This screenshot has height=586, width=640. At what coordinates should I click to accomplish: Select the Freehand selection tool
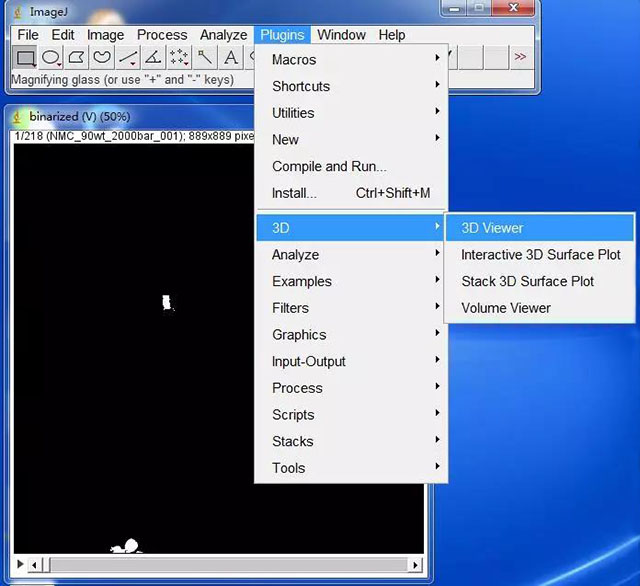(102, 58)
